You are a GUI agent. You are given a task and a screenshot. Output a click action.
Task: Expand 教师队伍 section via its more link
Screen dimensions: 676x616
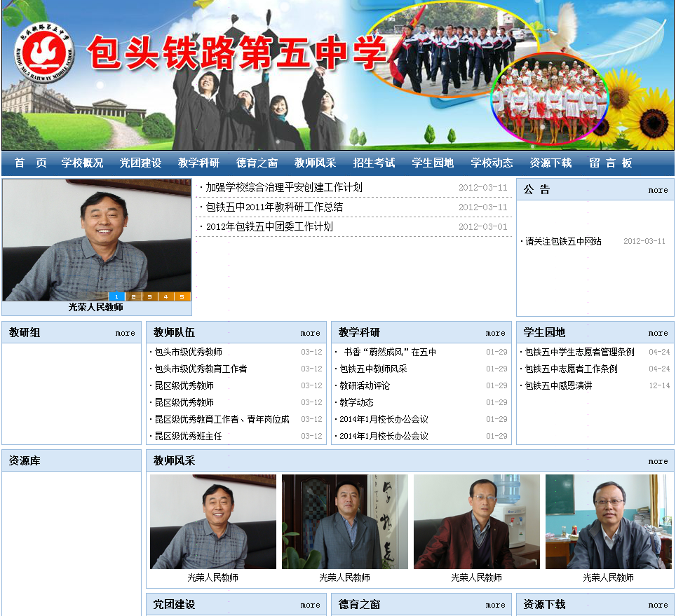point(310,333)
